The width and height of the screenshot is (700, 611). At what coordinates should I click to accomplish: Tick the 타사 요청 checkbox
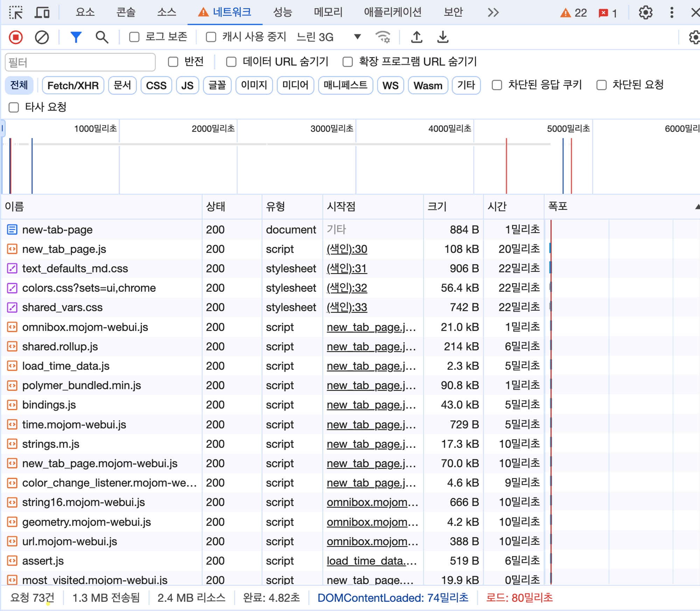(14, 107)
